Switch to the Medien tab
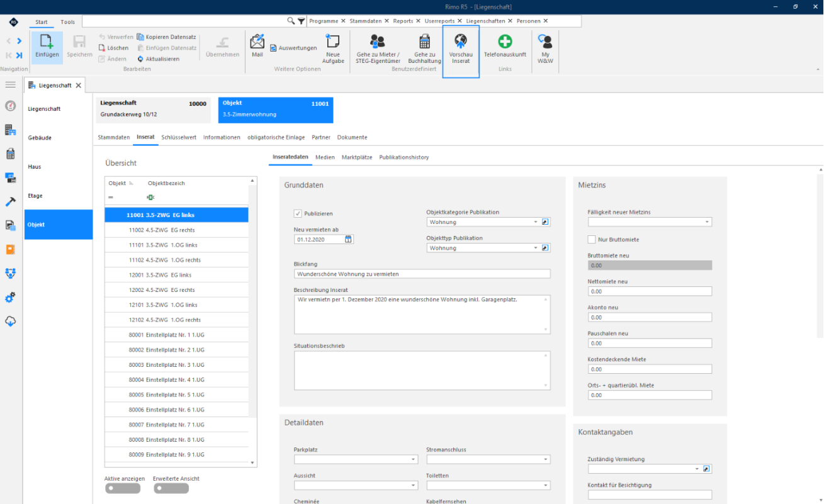Image resolution: width=824 pixels, height=504 pixels. coord(325,157)
